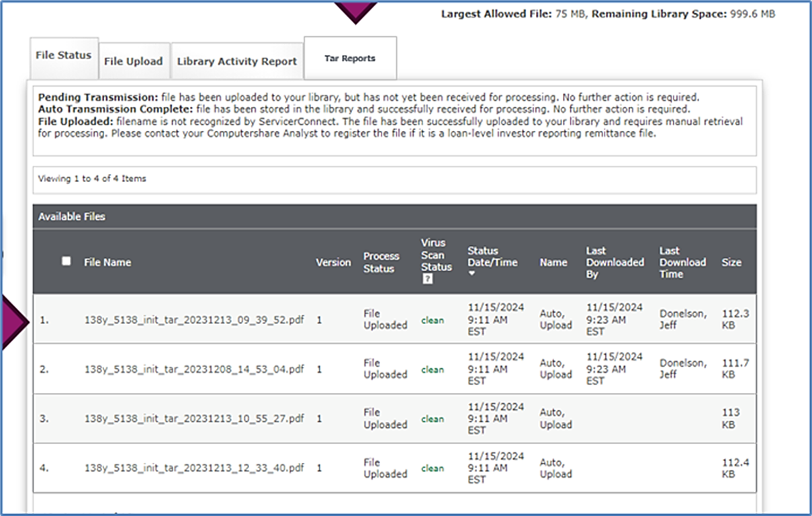Click the Status Date/Time sort arrow

pos(471,274)
